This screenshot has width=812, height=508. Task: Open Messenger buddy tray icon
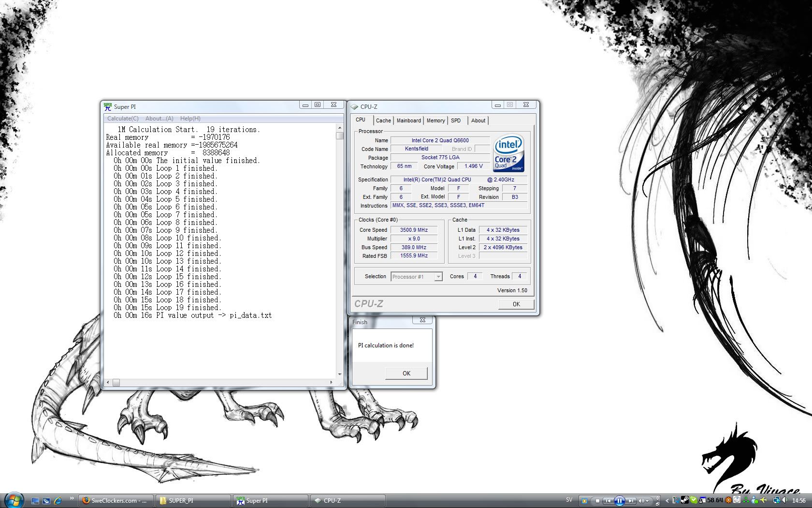pyautogui.click(x=754, y=500)
